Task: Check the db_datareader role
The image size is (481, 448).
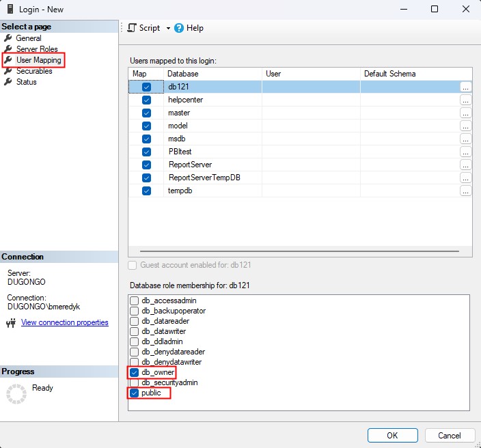Action: click(134, 321)
